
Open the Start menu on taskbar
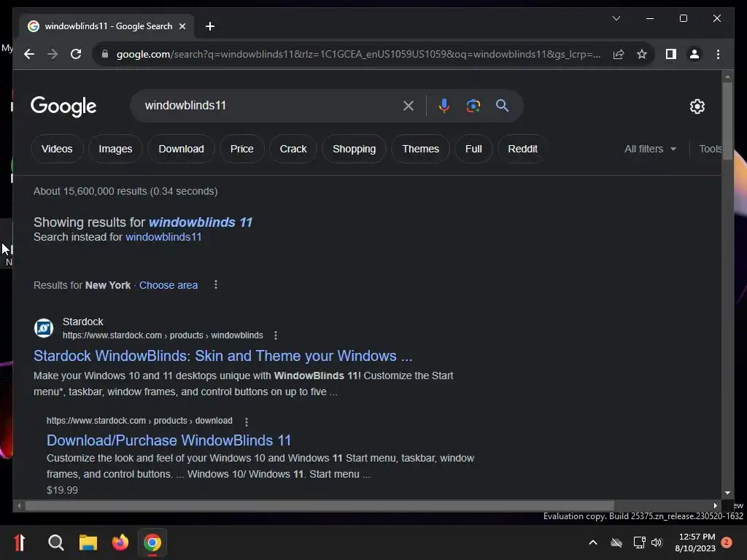pyautogui.click(x=20, y=542)
